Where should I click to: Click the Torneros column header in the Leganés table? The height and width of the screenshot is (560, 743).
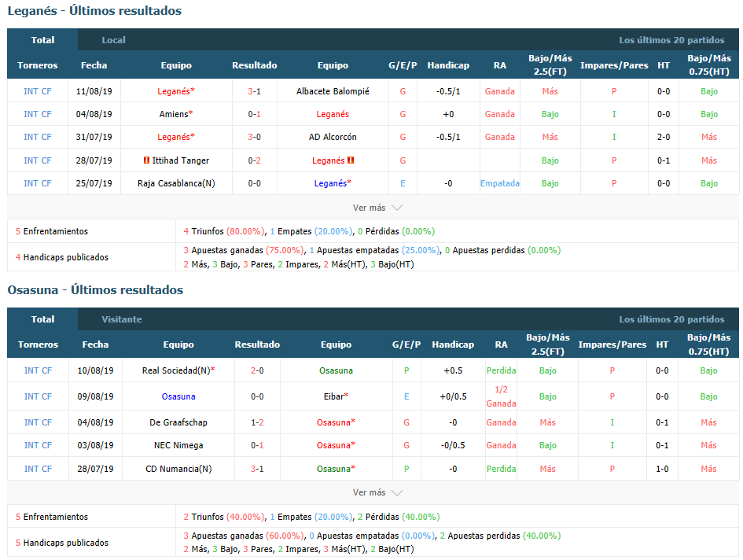click(x=38, y=65)
